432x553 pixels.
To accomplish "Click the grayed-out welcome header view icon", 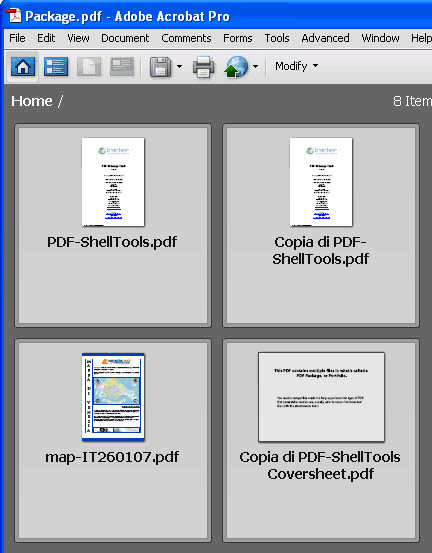I will [122, 66].
